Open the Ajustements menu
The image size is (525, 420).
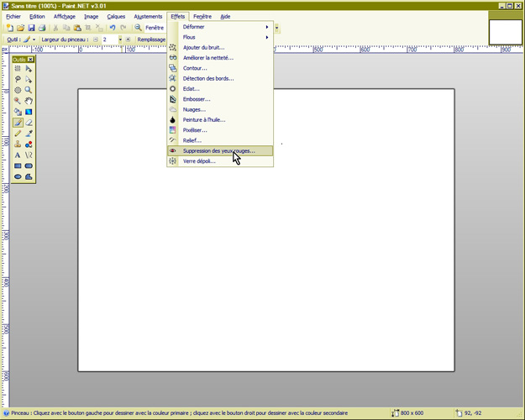pyautogui.click(x=148, y=16)
